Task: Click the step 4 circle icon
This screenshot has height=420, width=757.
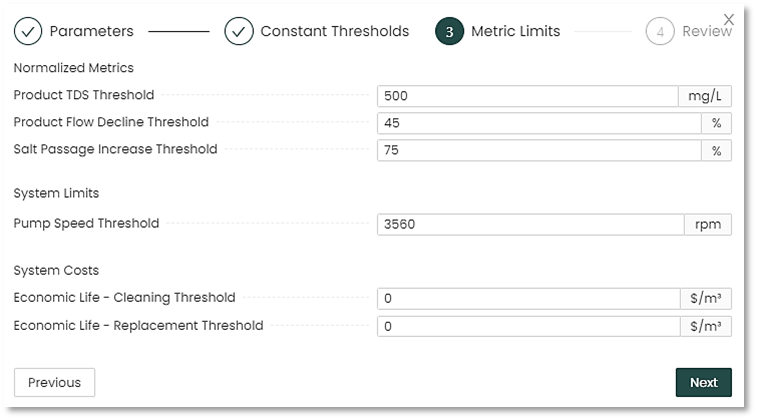Action: pos(660,31)
